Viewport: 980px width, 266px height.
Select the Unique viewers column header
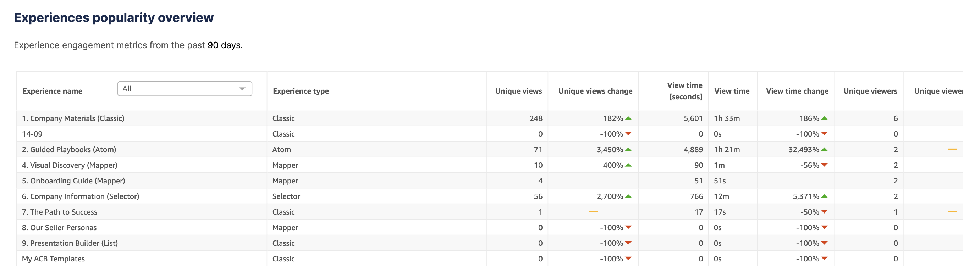click(870, 91)
